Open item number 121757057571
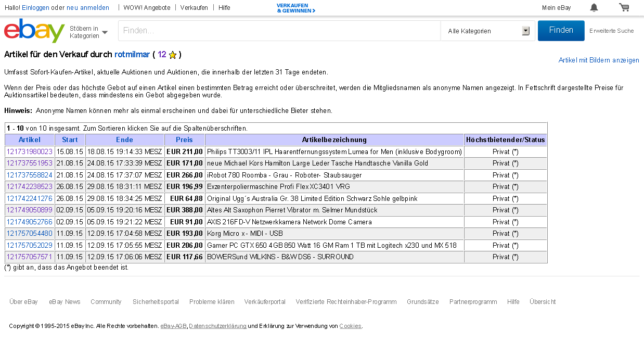Viewport: 644px width, 355px height. [30, 257]
